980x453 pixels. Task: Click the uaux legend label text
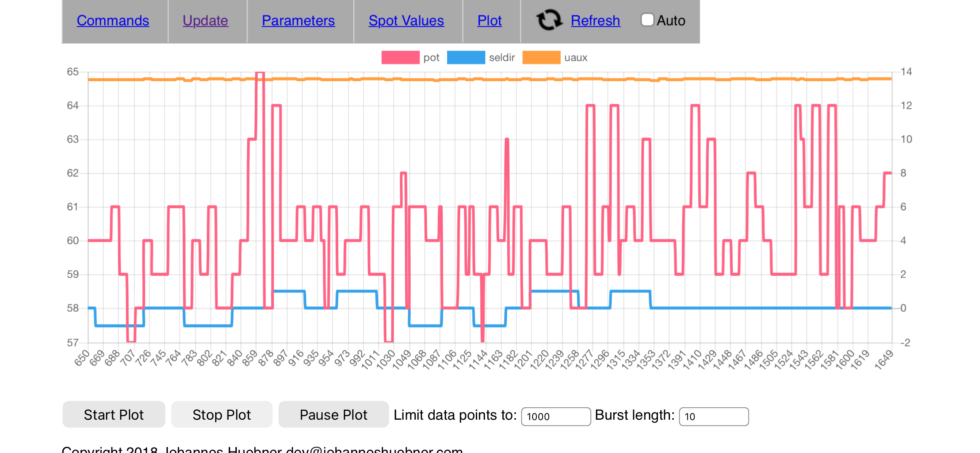576,58
